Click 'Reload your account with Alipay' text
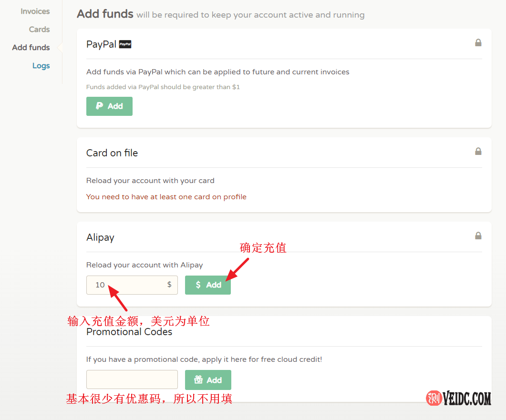 click(145, 265)
